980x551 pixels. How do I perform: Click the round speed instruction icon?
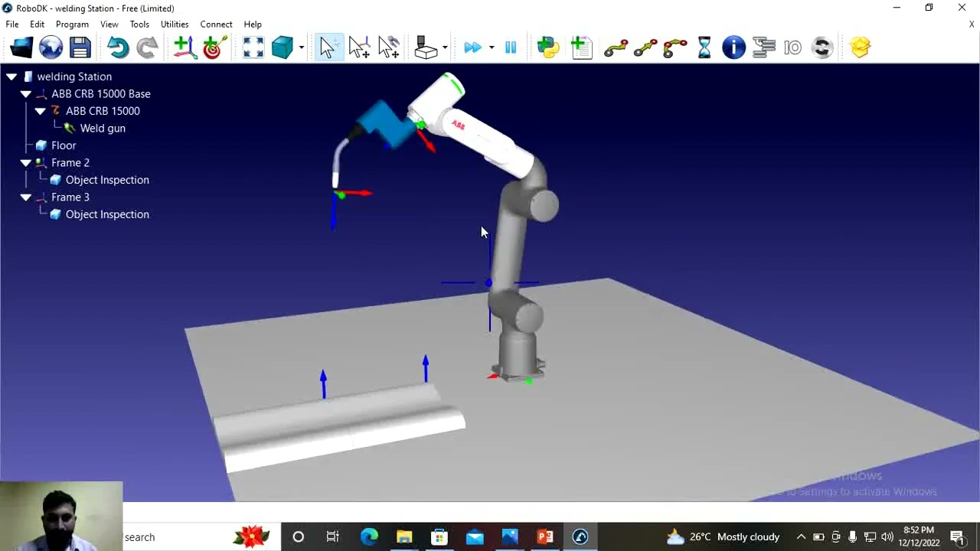(x=822, y=47)
